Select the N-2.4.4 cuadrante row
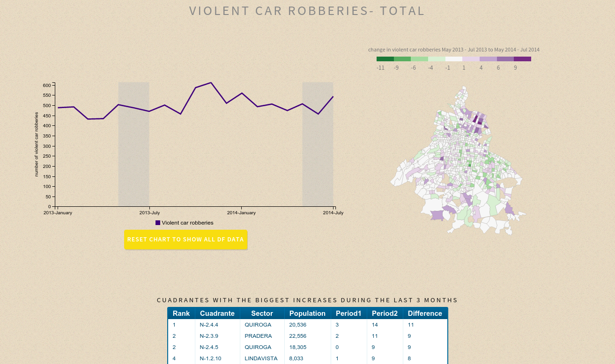 [x=209, y=325]
